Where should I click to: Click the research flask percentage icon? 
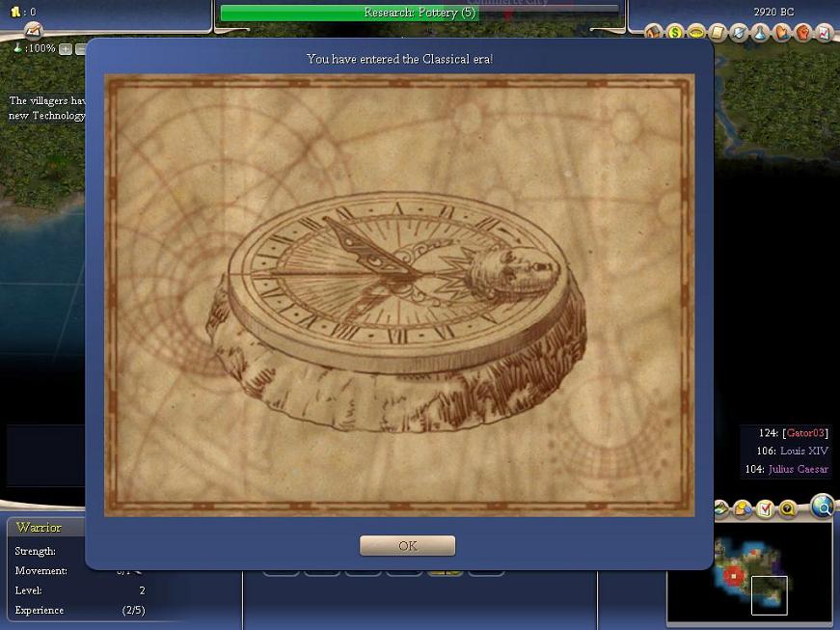click(x=17, y=48)
